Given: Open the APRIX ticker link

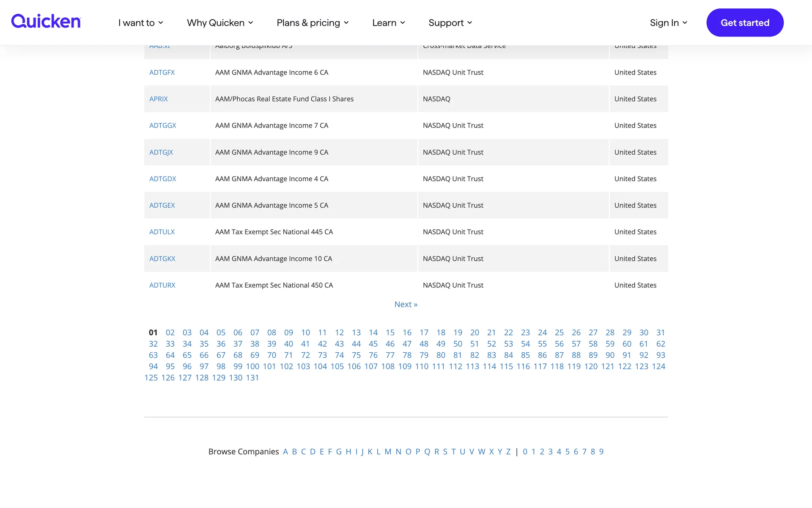Looking at the screenshot, I should (159, 99).
